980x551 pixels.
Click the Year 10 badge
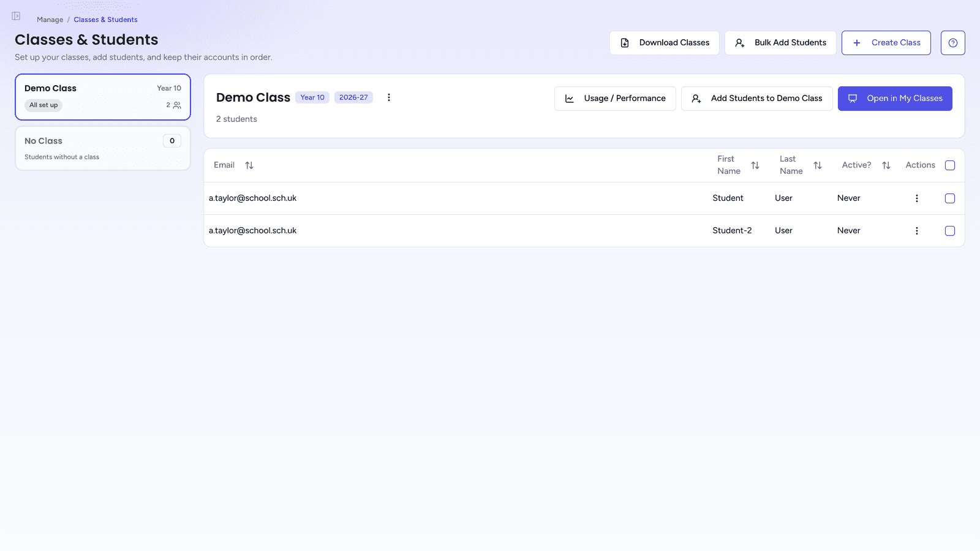[x=312, y=97]
